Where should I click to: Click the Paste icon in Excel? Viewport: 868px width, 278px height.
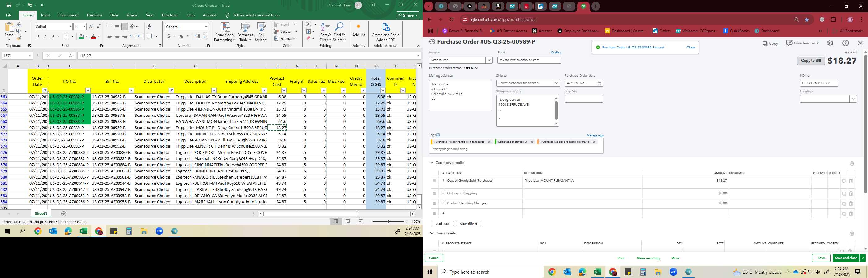point(9,27)
